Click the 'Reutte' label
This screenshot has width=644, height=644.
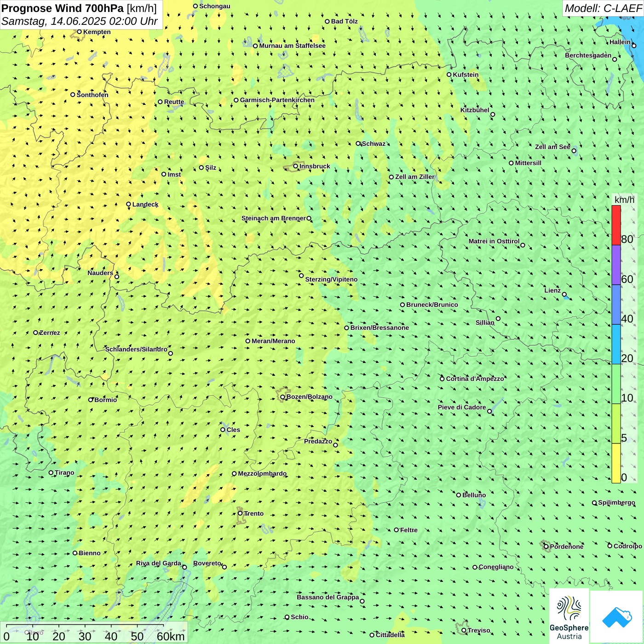pyautogui.click(x=174, y=102)
